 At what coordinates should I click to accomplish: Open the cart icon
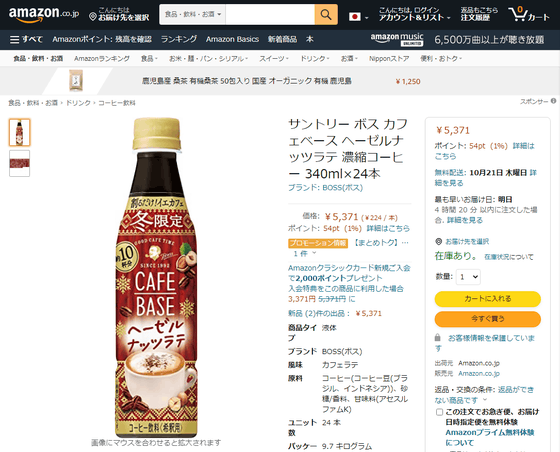coord(529,15)
